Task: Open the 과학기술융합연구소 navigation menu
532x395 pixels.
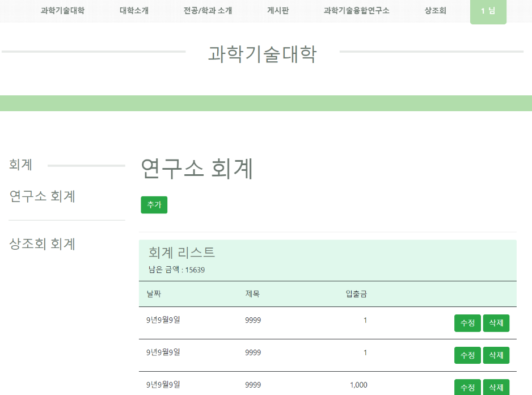Action: 356,10
